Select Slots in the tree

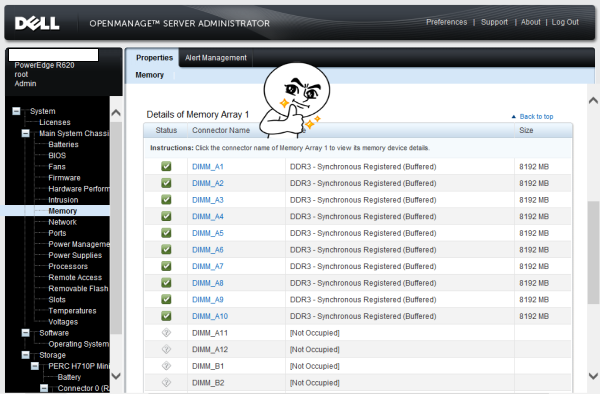tap(57, 300)
